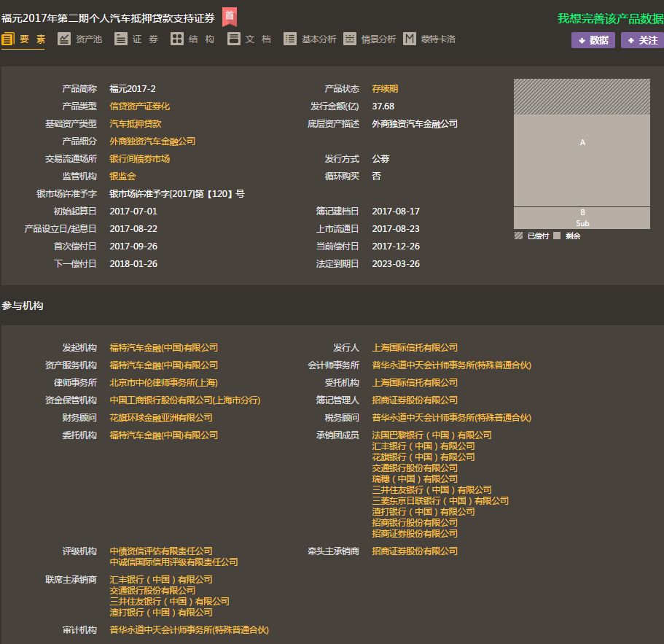Click Sub tranche in structure chart
Viewport: 664px width, 644px height.
pos(582,223)
